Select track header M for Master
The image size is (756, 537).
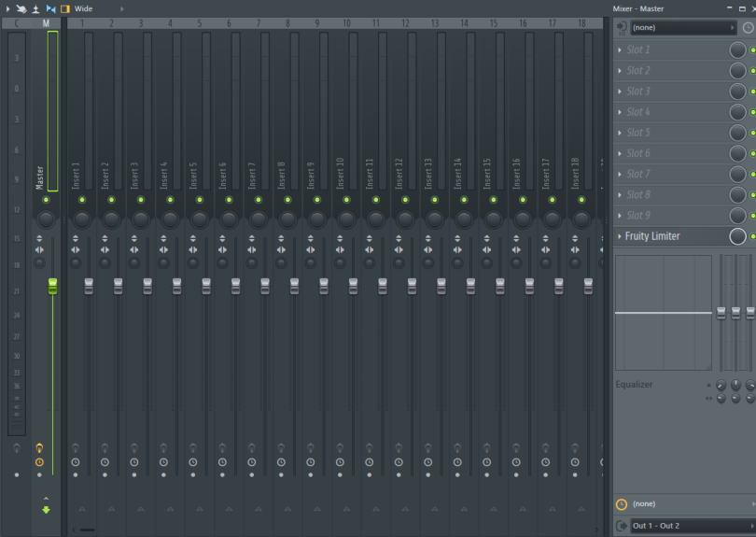(46, 23)
